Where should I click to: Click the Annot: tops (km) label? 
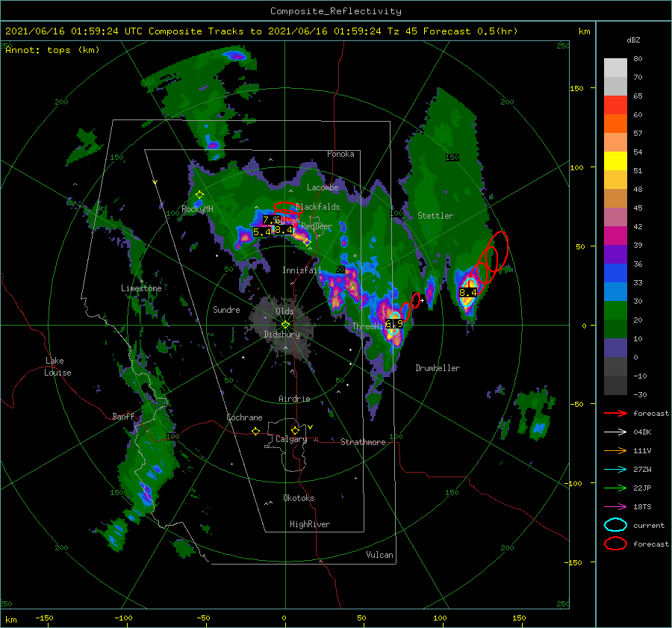[x=52, y=50]
